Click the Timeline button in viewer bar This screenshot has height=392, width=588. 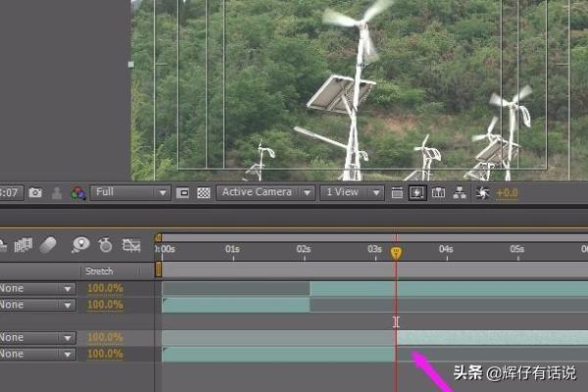tap(438, 193)
